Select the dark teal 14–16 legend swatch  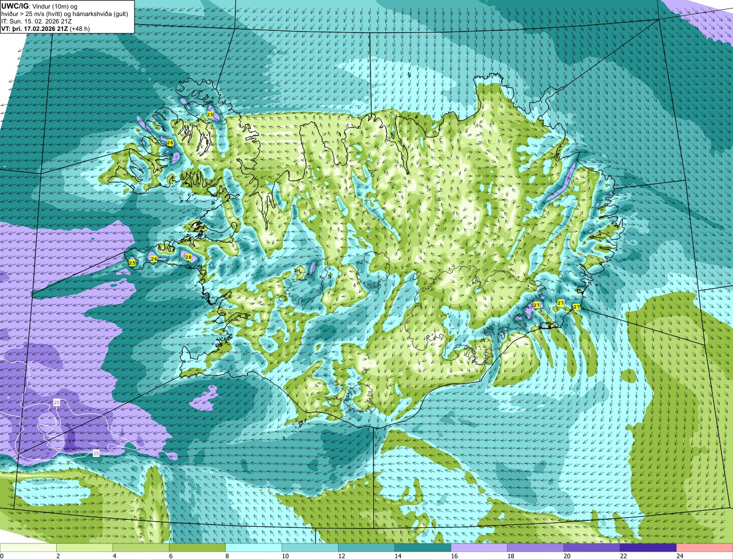(x=423, y=547)
